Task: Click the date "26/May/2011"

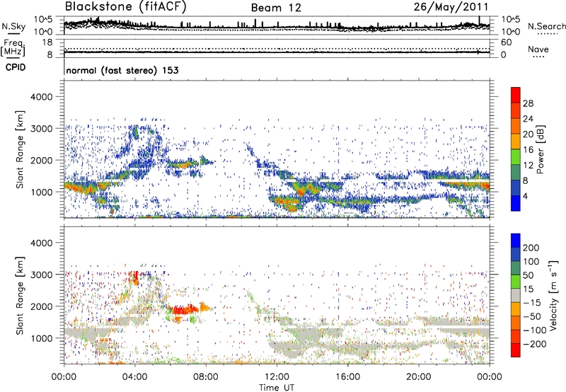Action: [x=451, y=7]
